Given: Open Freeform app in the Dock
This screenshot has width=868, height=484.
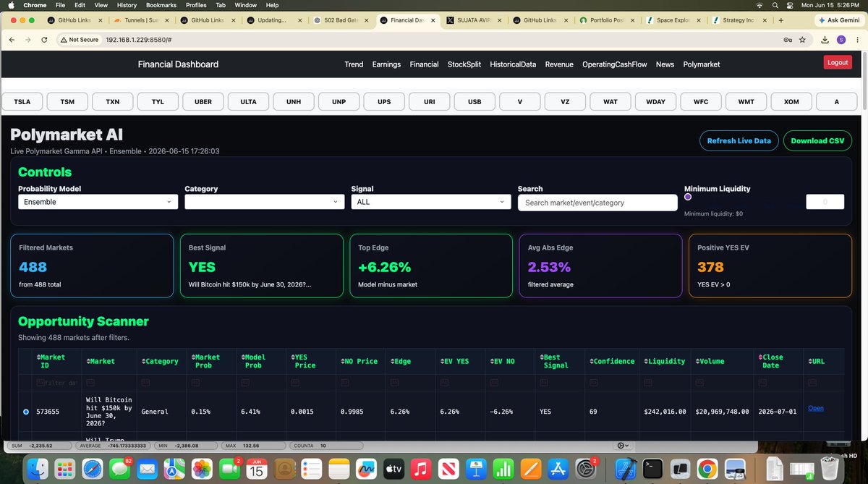Looking at the screenshot, I should tap(367, 468).
